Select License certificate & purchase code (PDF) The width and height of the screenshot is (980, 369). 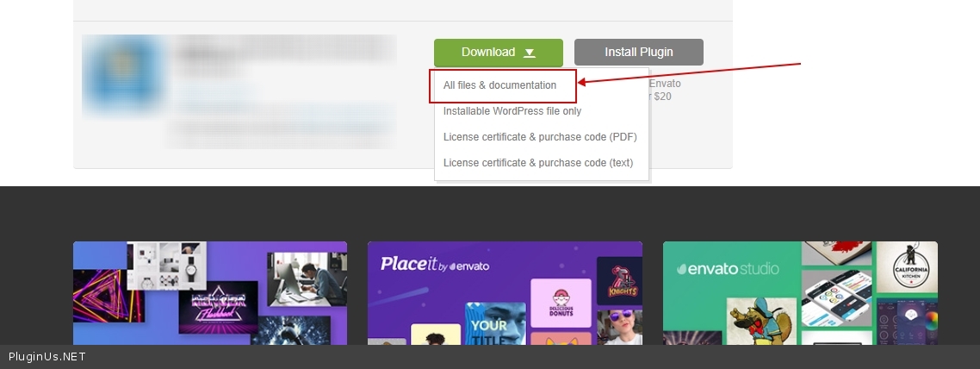(x=540, y=137)
